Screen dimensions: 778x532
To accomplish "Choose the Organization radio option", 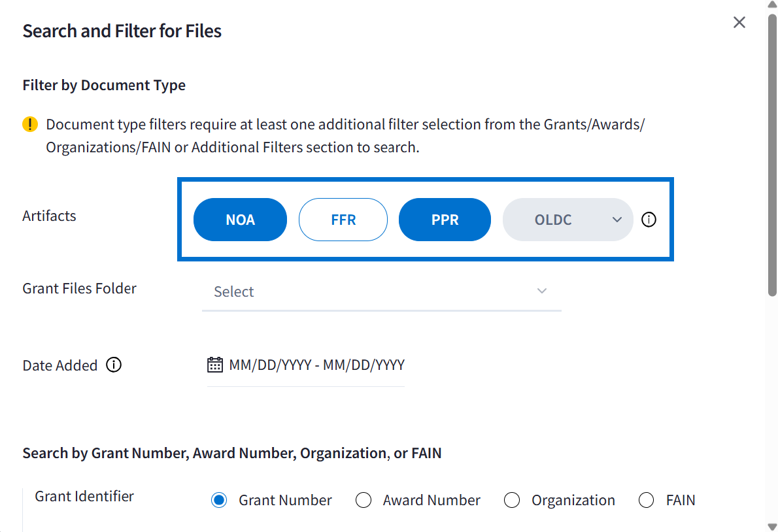I will coord(512,501).
